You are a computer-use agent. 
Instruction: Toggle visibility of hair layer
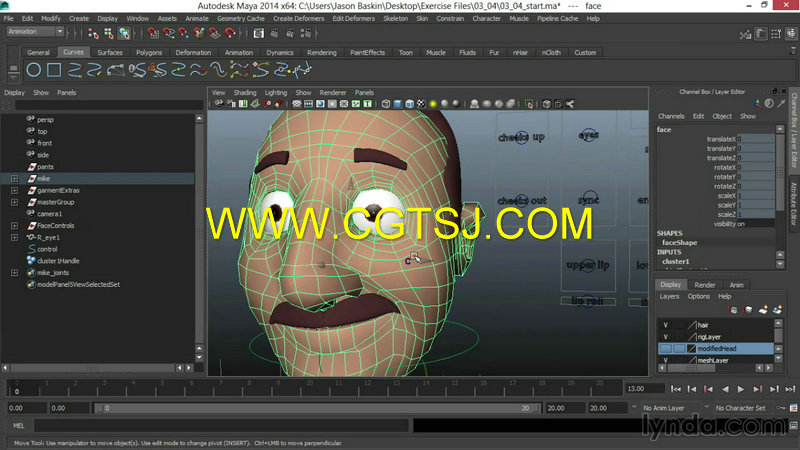pyautogui.click(x=665, y=325)
